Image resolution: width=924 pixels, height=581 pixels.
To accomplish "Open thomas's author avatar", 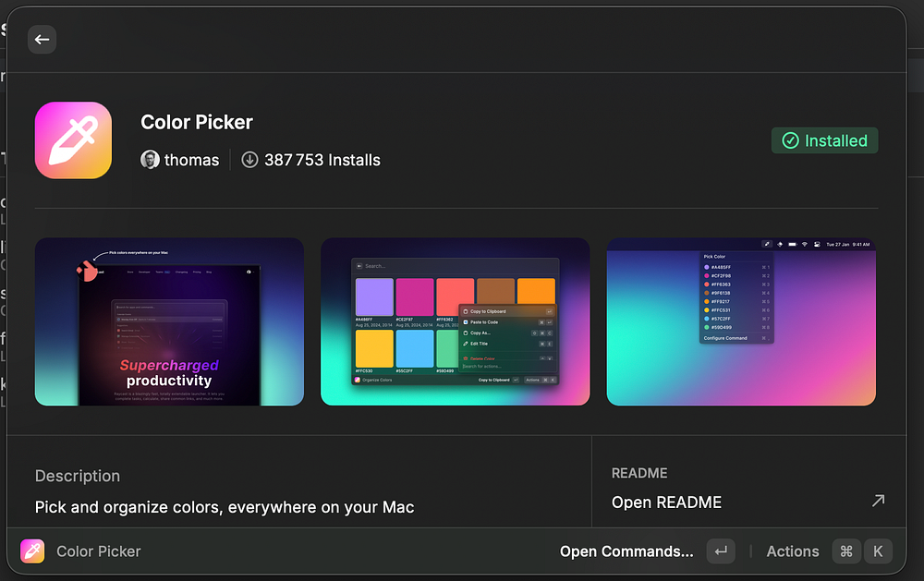I will point(150,160).
